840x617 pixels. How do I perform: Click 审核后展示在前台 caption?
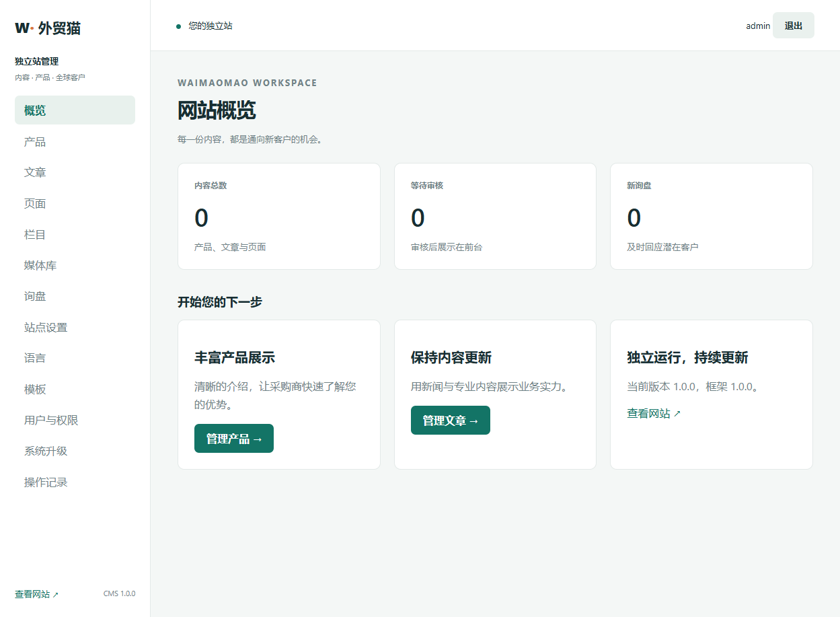coord(447,247)
